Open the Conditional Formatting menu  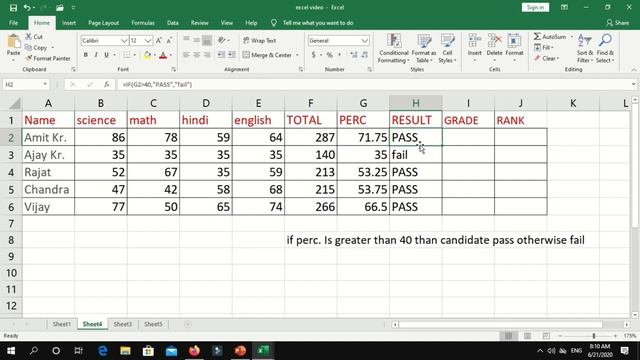393,49
